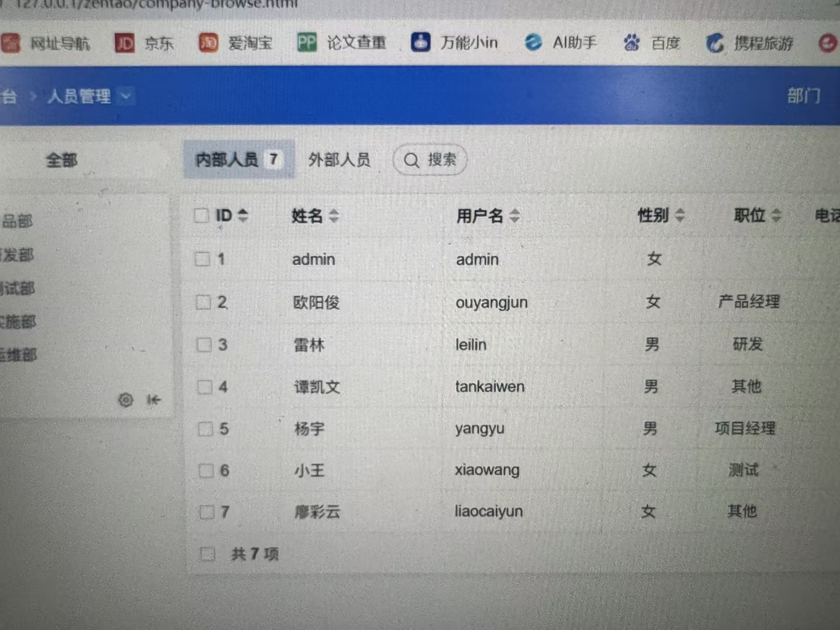Open the 京东 JD bookmark icon

point(125,43)
